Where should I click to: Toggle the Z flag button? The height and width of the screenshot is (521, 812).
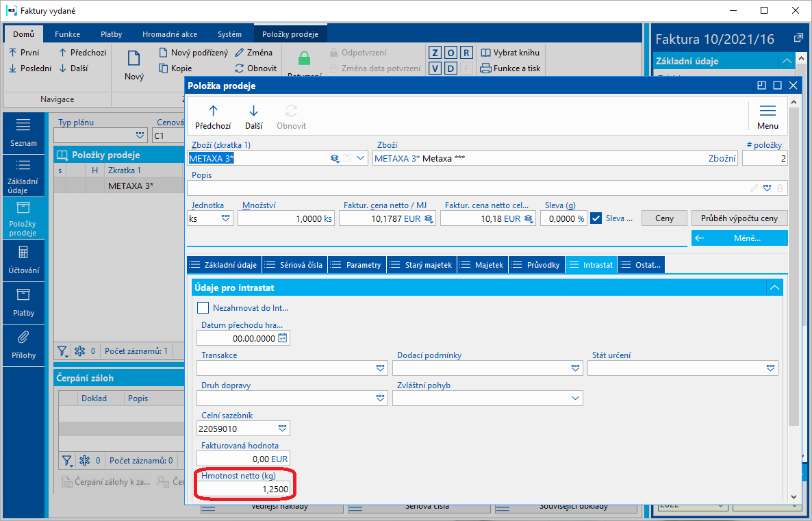click(435, 52)
